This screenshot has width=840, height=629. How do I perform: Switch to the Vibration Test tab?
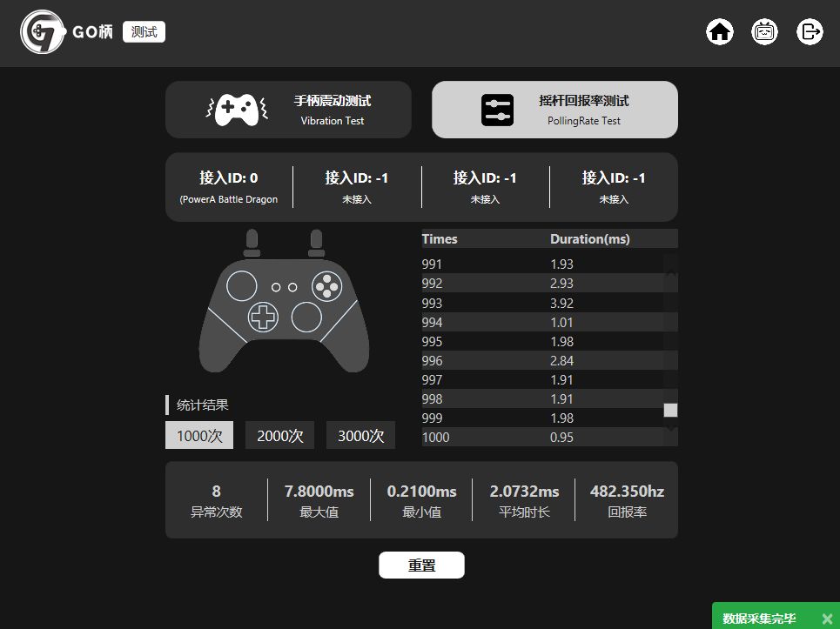point(288,110)
